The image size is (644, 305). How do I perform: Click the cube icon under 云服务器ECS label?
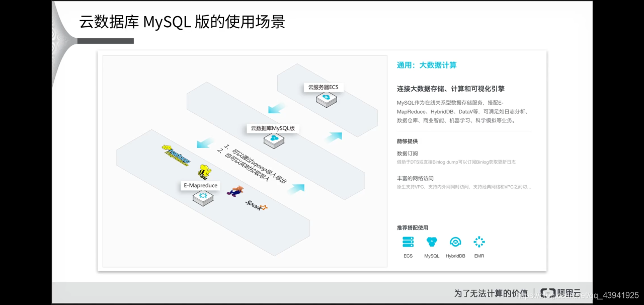coord(326,99)
